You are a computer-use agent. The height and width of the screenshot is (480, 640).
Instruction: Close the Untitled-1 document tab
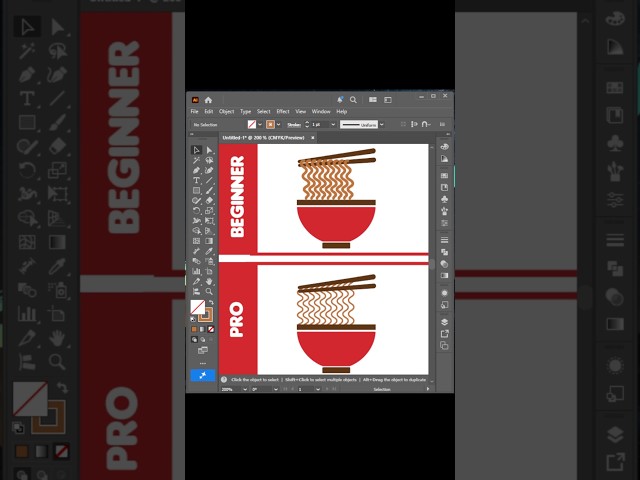[313, 138]
